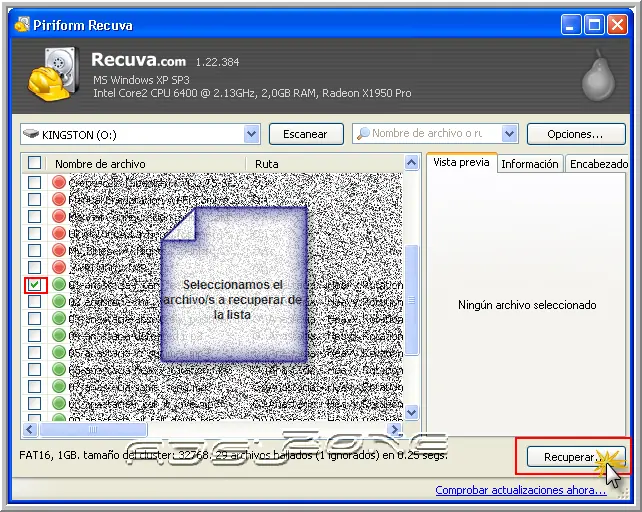This screenshot has height=512, width=642.
Task: Click the magnifier icon in the search box
Action: click(363, 133)
